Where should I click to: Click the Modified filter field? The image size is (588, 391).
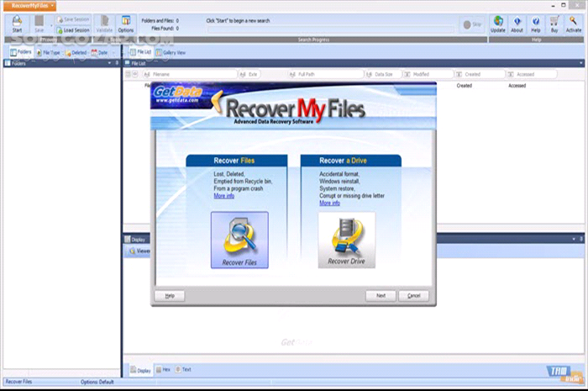point(428,74)
